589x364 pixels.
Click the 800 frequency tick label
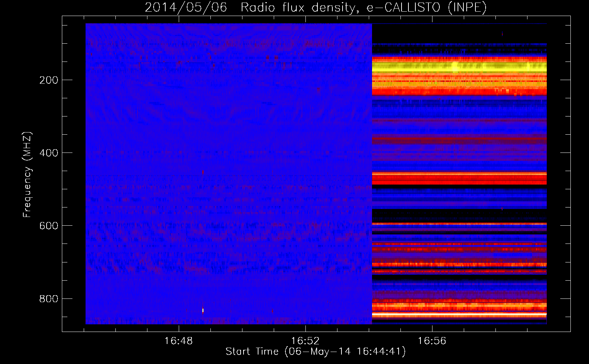49,299
